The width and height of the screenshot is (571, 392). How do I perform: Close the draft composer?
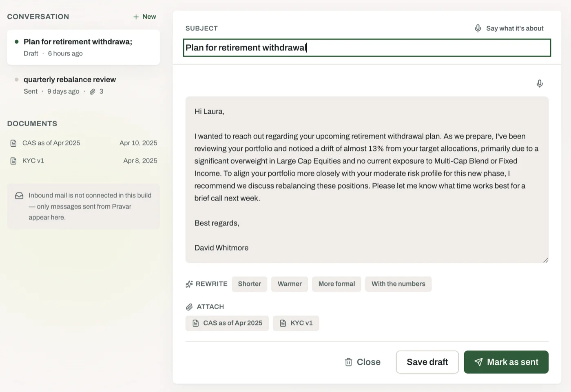(363, 362)
